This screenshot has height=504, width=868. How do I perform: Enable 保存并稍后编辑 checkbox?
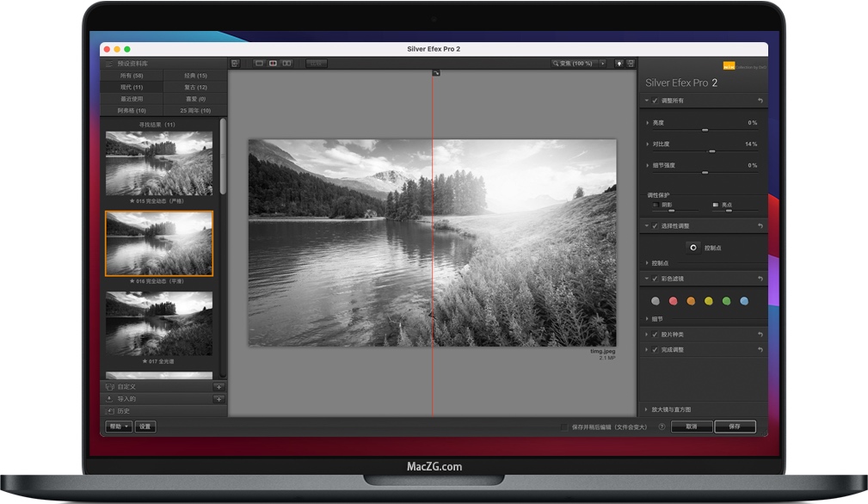click(563, 427)
